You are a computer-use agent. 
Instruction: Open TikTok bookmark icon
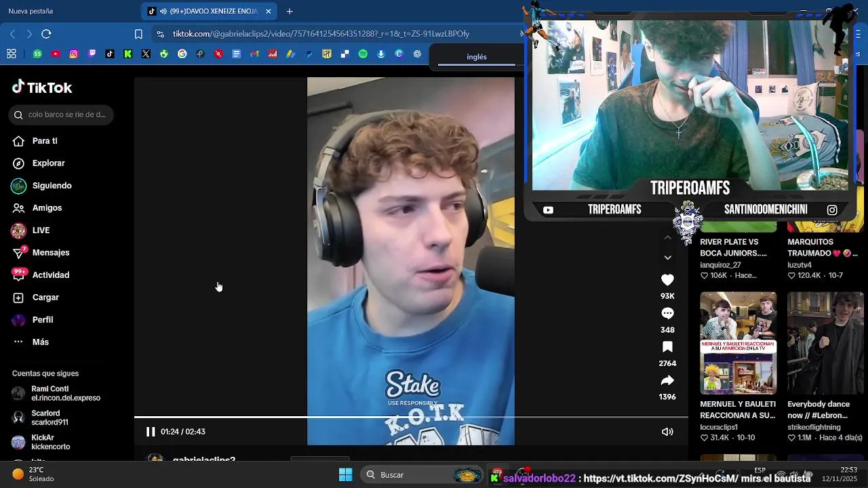pos(110,54)
